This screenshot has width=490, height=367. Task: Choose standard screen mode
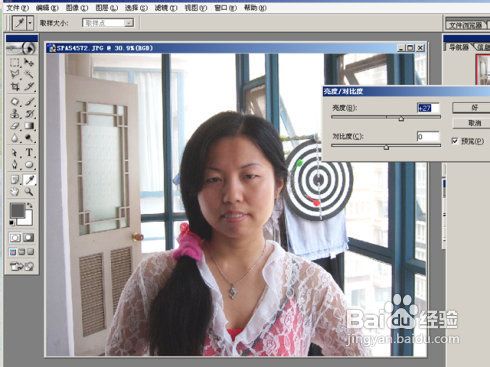[13, 252]
